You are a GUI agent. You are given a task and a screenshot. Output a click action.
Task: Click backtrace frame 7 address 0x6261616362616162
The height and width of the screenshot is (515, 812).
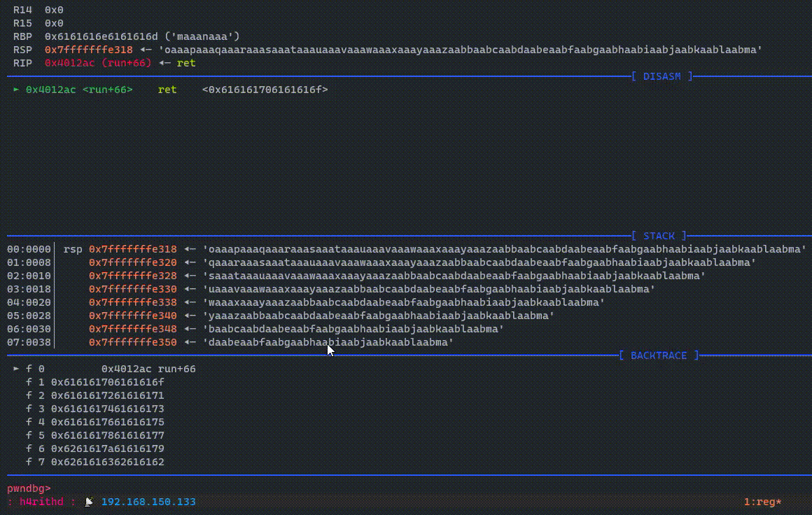pos(108,462)
